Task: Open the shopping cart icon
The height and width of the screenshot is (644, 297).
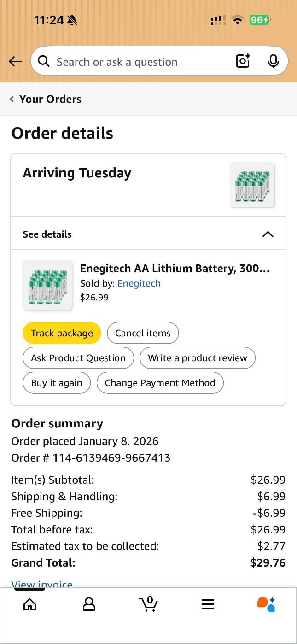Action: click(148, 604)
